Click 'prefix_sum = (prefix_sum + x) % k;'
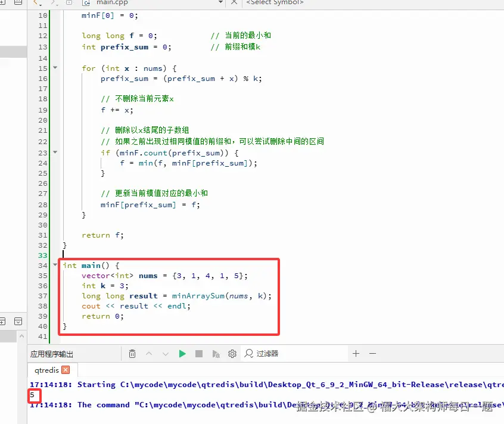 (x=181, y=79)
